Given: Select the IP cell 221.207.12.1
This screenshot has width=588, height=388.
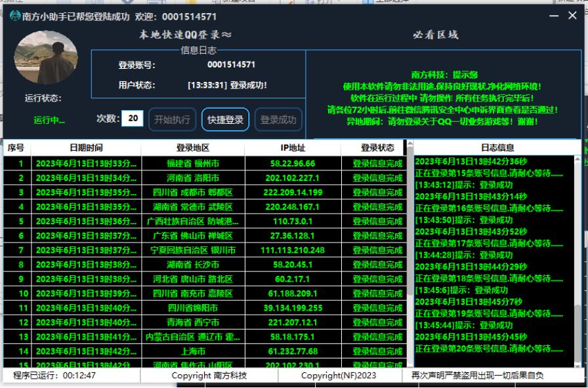Looking at the screenshot, I should pyautogui.click(x=293, y=322).
